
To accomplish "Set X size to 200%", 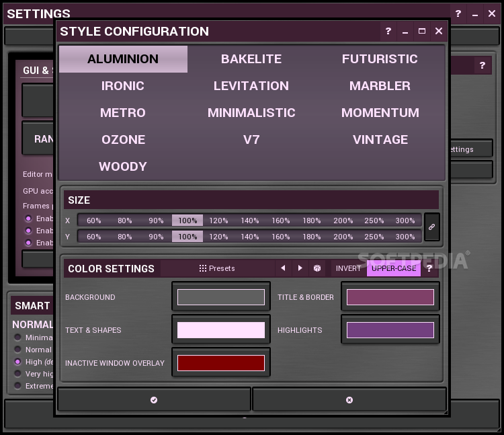I will [x=343, y=221].
